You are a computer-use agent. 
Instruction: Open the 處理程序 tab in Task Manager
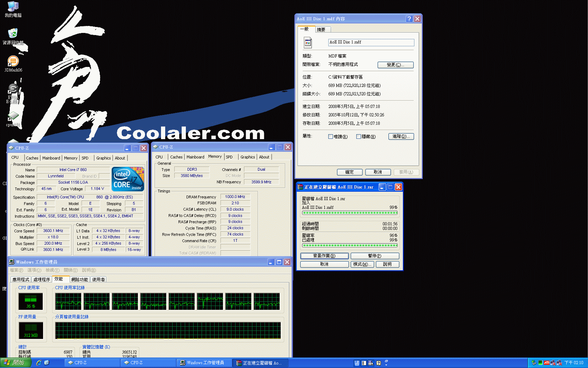coord(42,280)
